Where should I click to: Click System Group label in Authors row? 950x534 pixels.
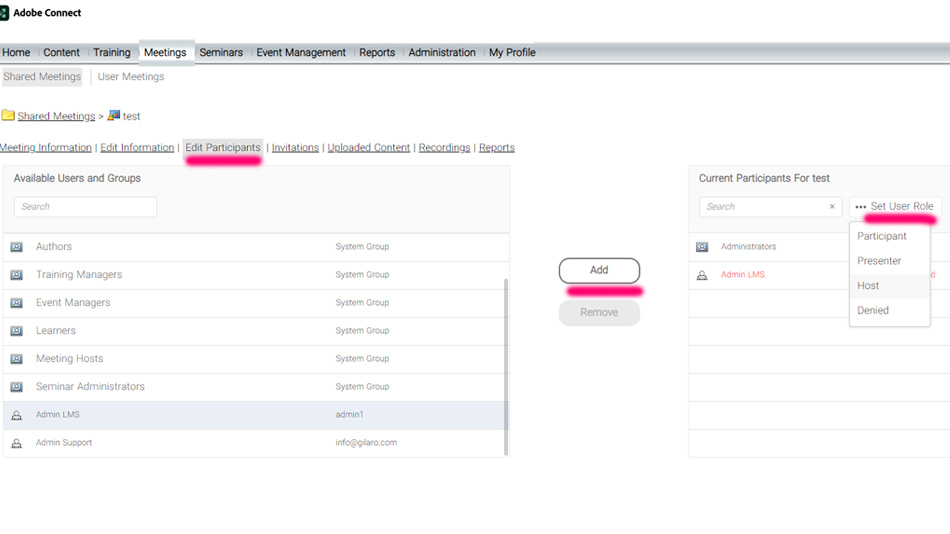(x=362, y=247)
